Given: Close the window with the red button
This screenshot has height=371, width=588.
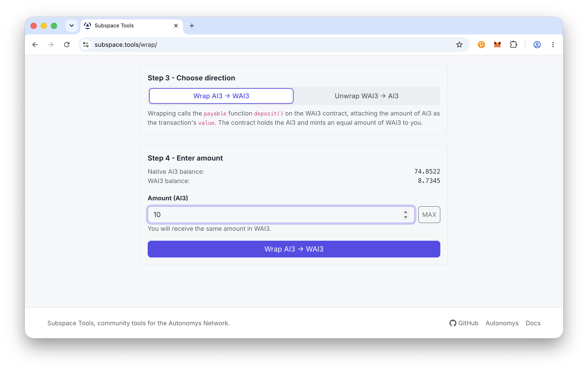Looking at the screenshot, I should pos(34,26).
